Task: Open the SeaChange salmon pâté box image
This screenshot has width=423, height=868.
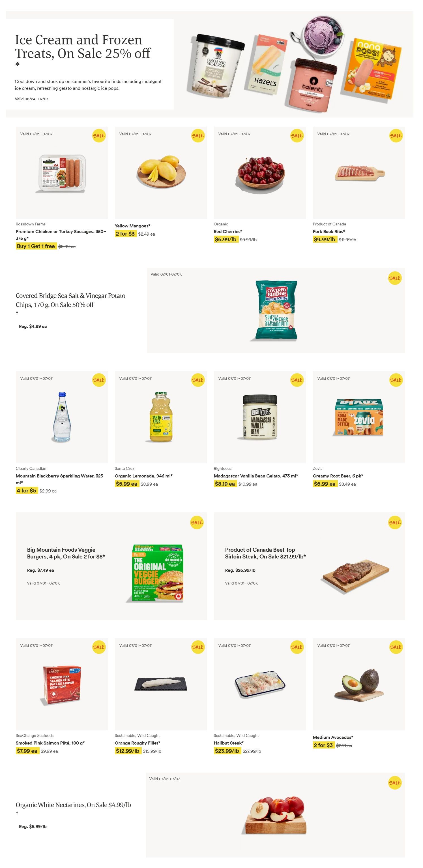Action: [x=61, y=685]
